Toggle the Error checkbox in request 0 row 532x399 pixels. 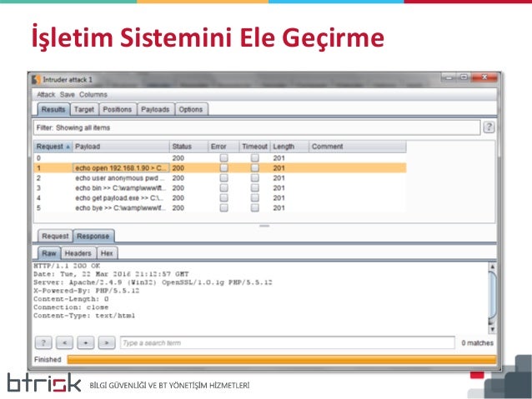click(x=224, y=158)
